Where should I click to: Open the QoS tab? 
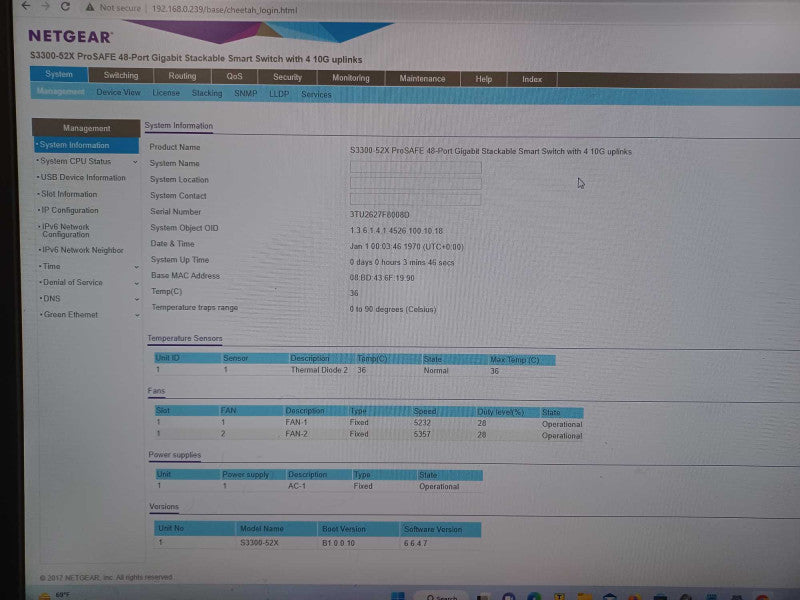pos(234,76)
